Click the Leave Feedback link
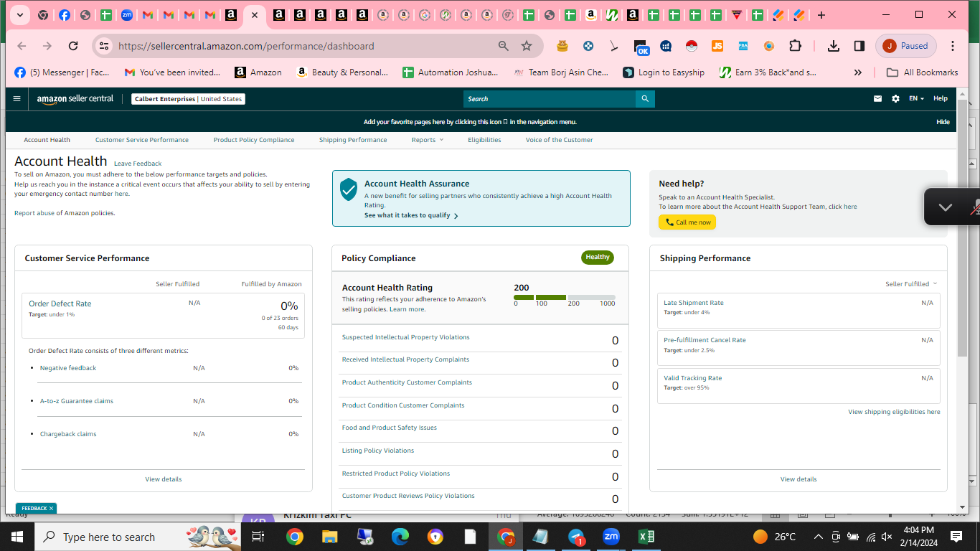The image size is (980, 551). [138, 164]
